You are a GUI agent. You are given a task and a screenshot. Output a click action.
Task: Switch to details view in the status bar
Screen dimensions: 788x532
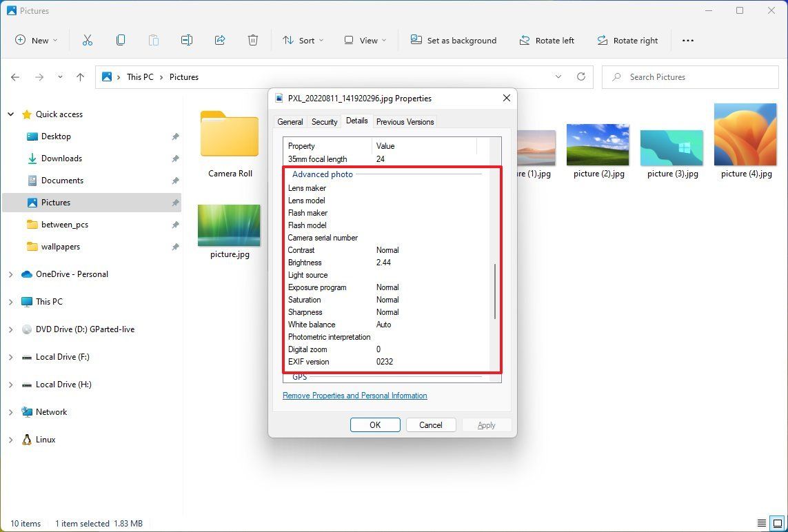[762, 523]
